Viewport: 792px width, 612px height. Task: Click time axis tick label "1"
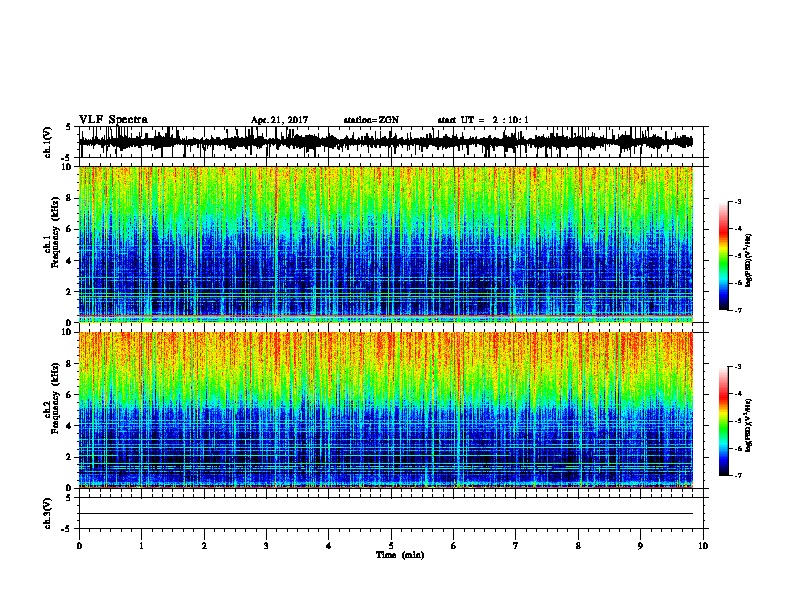[141, 546]
